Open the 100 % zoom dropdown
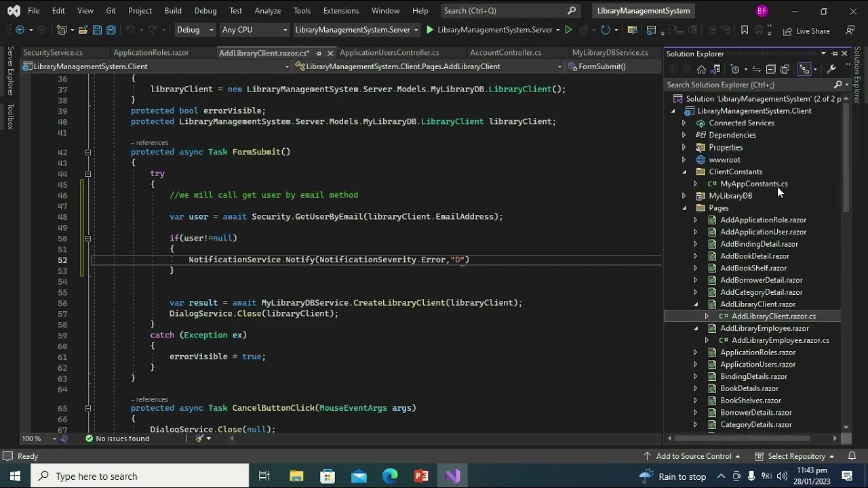Image resolution: width=868 pixels, height=488 pixels. tap(39, 439)
